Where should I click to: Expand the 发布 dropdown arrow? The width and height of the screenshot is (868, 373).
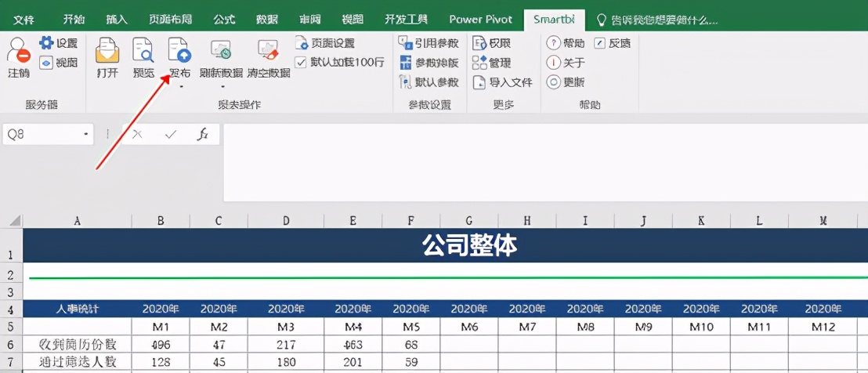tap(180, 86)
